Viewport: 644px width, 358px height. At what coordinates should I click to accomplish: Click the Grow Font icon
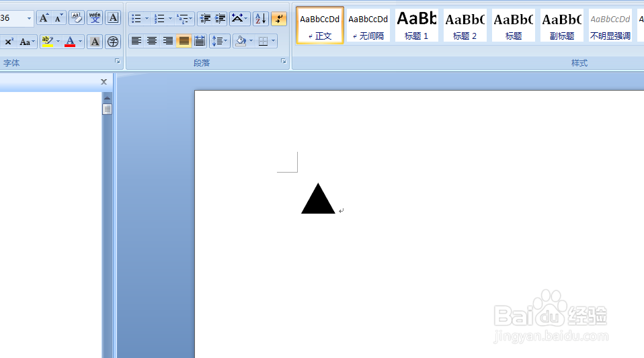pos(44,18)
